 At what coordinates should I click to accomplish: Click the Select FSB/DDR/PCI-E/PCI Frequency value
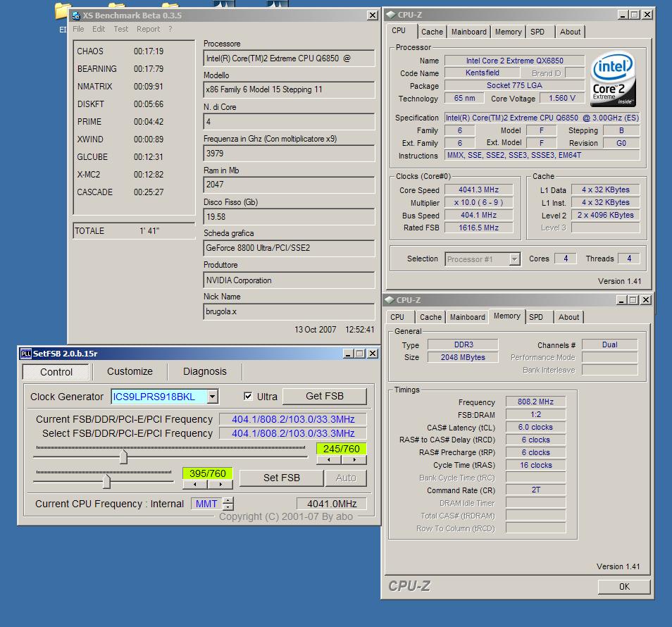pos(293,433)
